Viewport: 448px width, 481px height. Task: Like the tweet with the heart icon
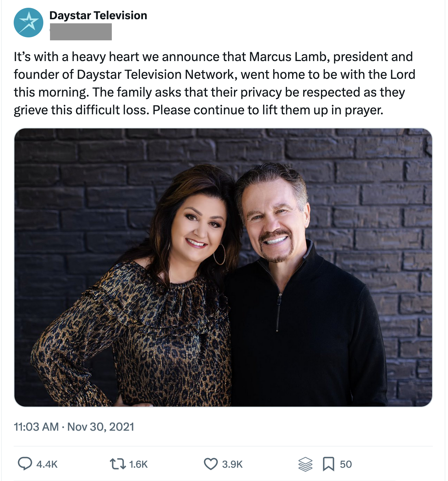211,464
